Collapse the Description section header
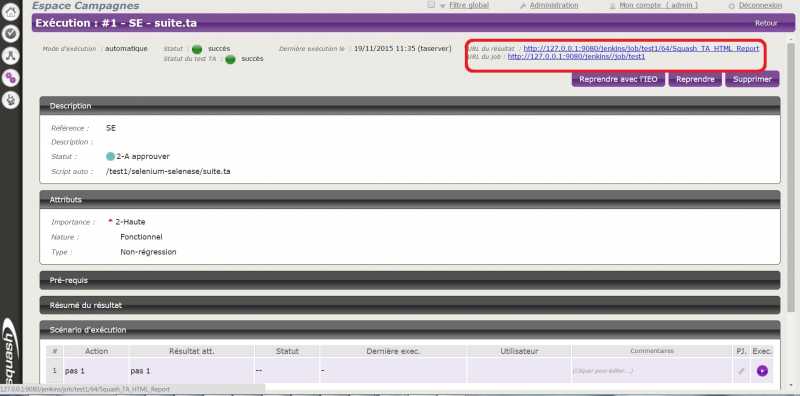This screenshot has height=396, width=800. [410, 106]
